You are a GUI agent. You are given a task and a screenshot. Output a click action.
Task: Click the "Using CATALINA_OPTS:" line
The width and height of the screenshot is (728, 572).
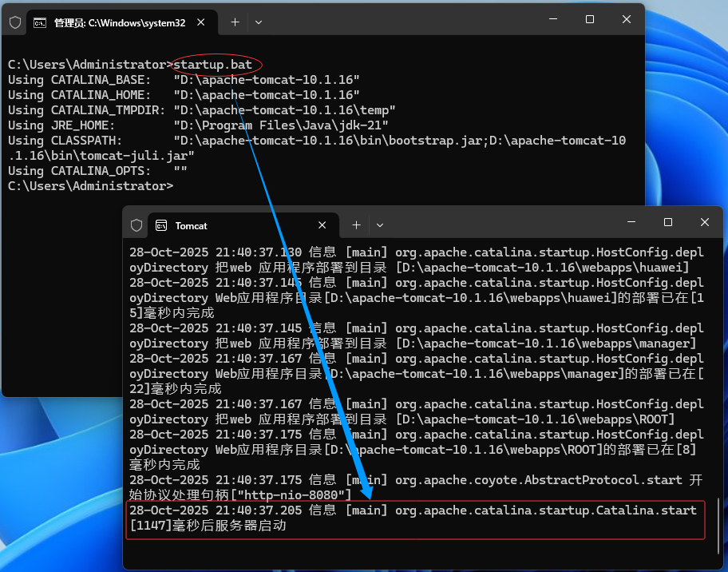pyautogui.click(x=97, y=170)
